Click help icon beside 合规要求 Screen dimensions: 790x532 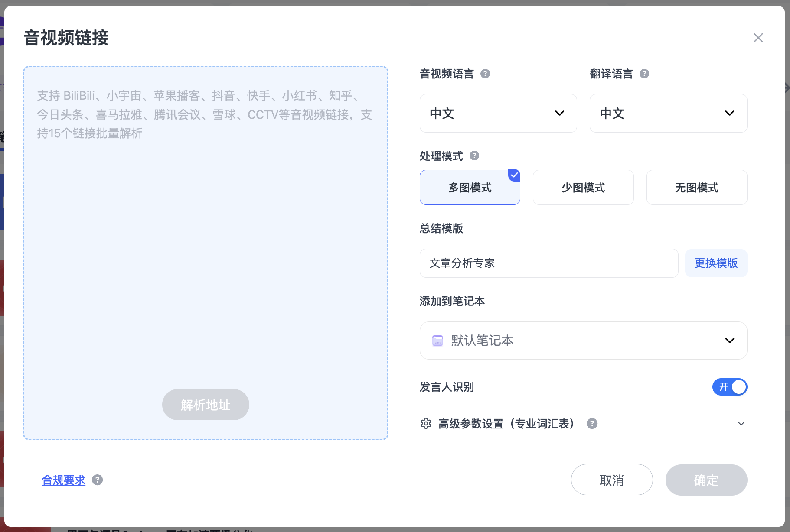point(98,480)
